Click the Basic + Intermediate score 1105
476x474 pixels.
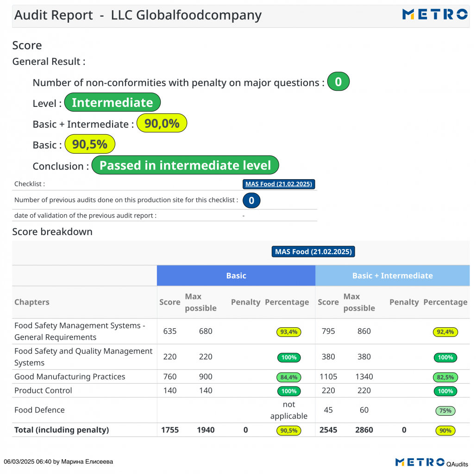coord(328,377)
